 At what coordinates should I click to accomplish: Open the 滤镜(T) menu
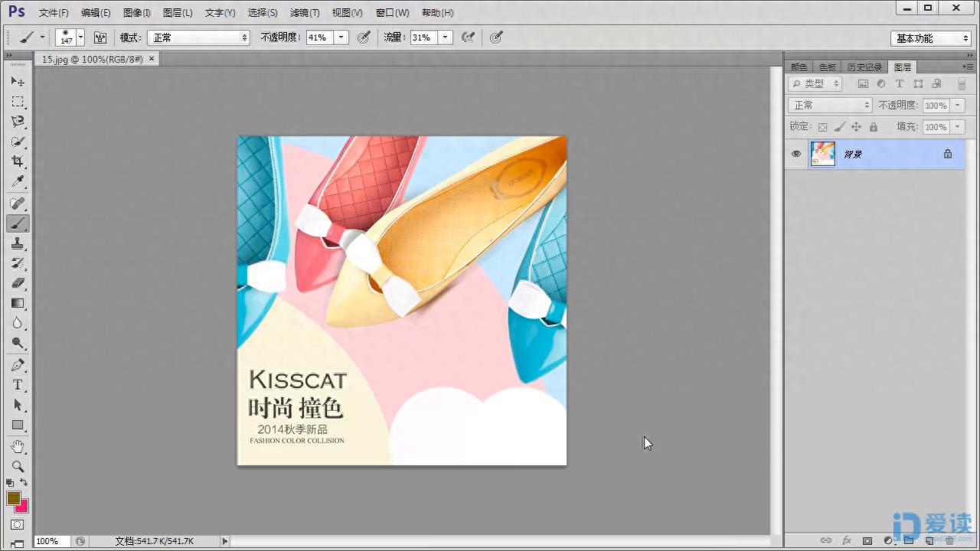[x=305, y=13]
